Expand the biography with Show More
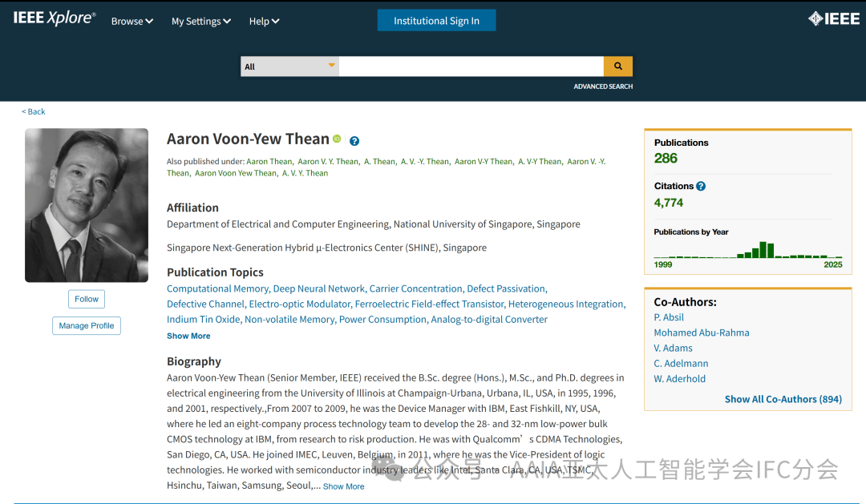 point(343,486)
